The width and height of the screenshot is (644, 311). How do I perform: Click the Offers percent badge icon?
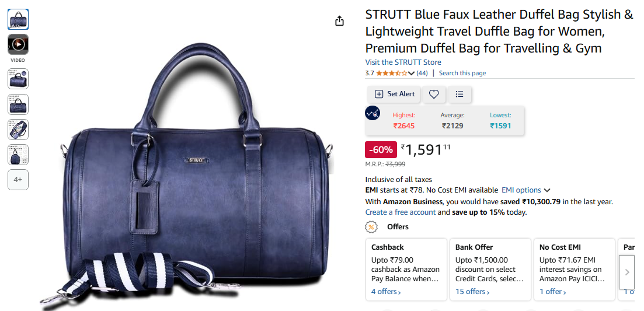coord(371,227)
